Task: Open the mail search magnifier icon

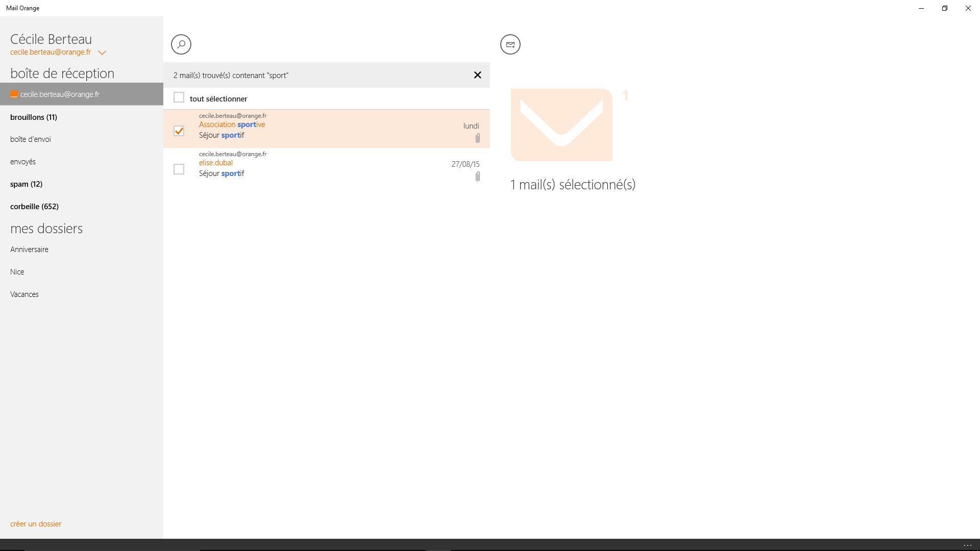Action: (181, 44)
